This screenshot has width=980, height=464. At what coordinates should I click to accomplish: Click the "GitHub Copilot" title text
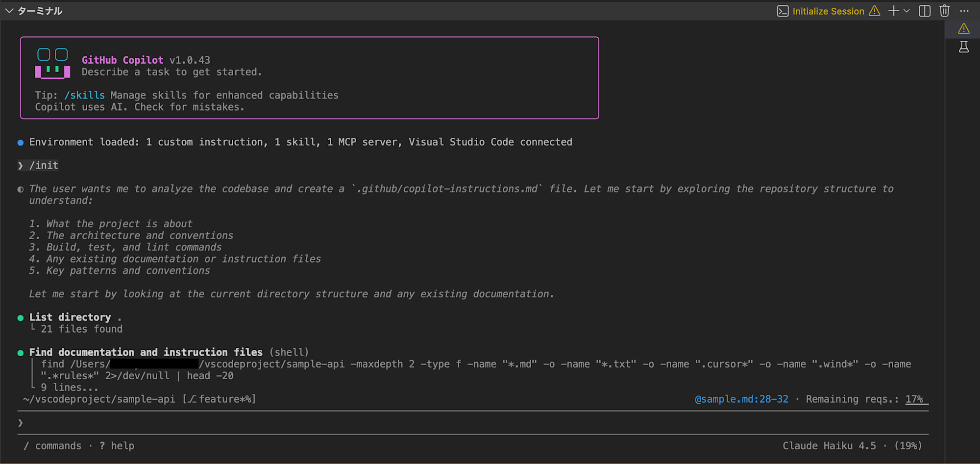tap(122, 60)
